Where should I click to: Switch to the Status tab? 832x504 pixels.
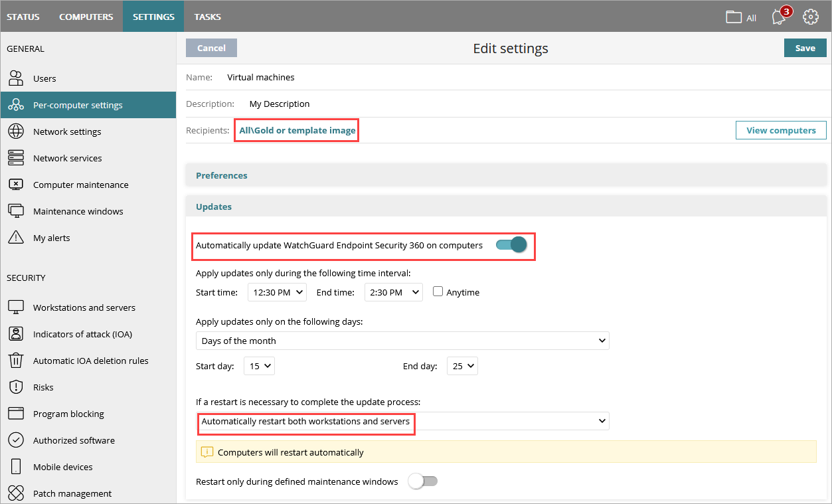coord(23,17)
